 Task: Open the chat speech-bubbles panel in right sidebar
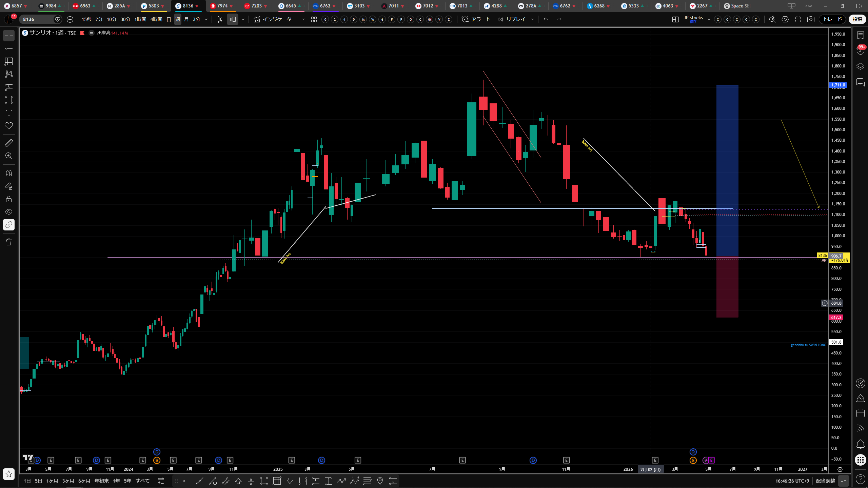860,82
